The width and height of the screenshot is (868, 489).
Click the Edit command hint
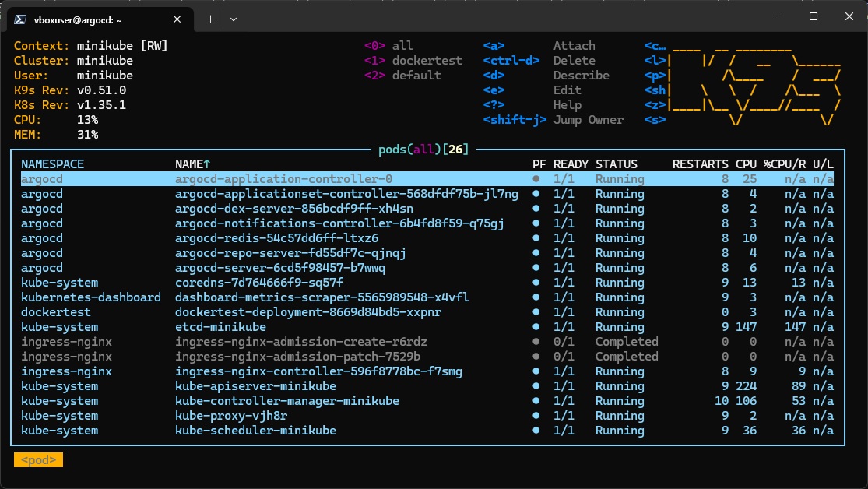pos(568,90)
